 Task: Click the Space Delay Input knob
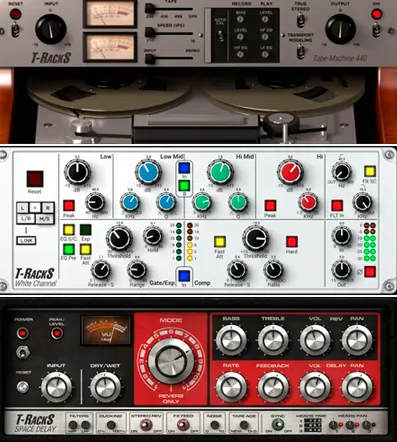[56, 387]
